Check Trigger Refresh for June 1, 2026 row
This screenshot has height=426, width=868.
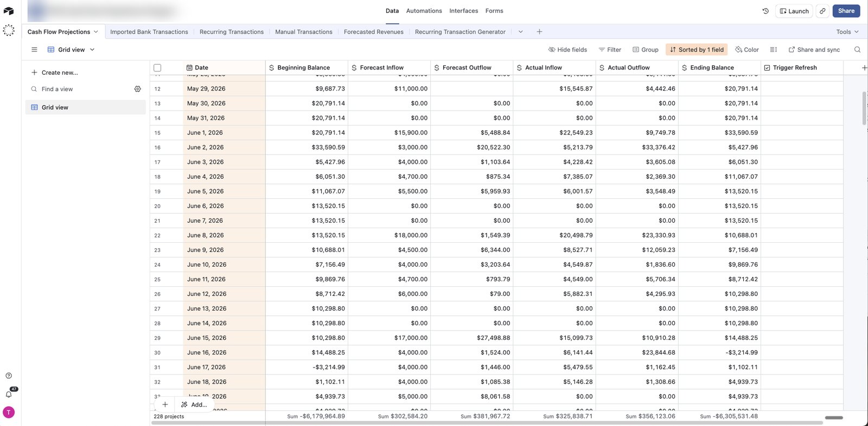click(802, 133)
